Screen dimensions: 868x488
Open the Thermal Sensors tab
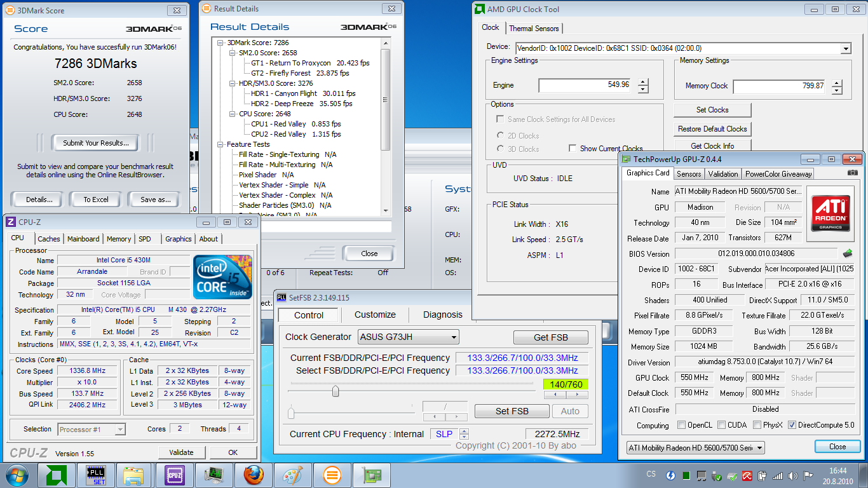534,29
